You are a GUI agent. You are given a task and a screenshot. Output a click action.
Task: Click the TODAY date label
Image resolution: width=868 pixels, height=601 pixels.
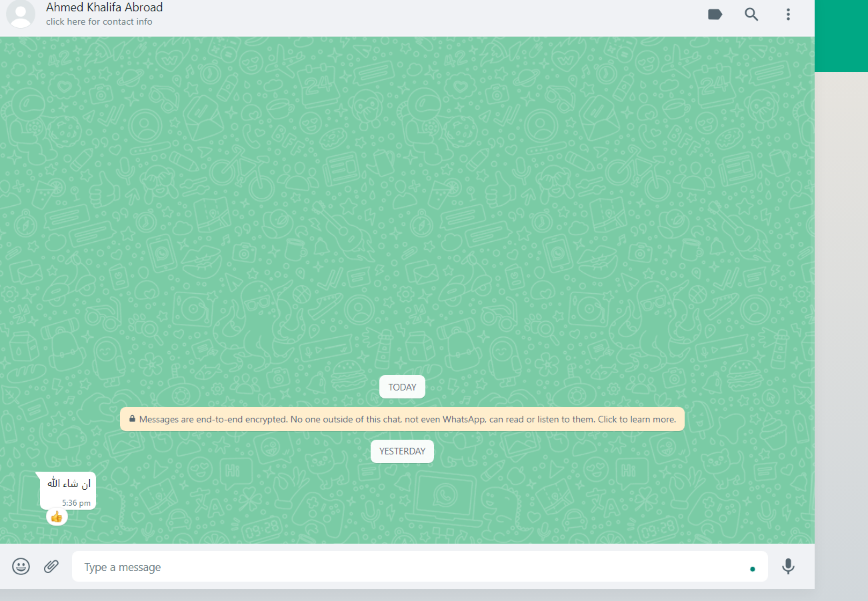coord(402,387)
